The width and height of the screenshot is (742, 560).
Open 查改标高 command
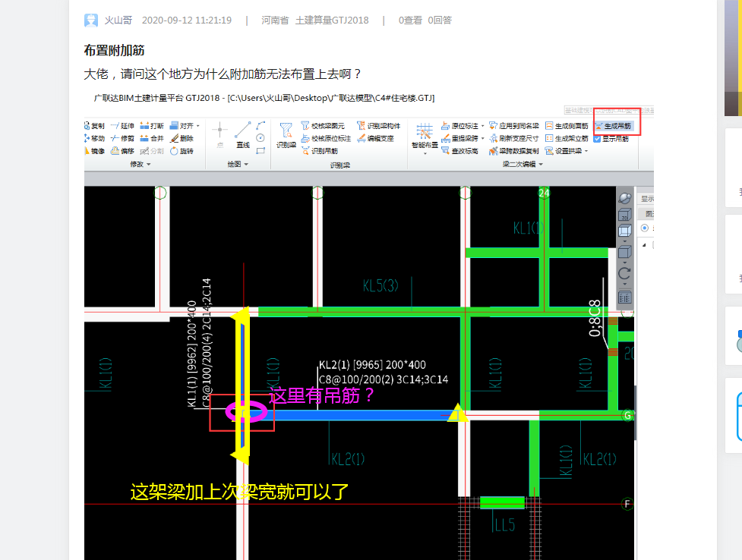[459, 151]
